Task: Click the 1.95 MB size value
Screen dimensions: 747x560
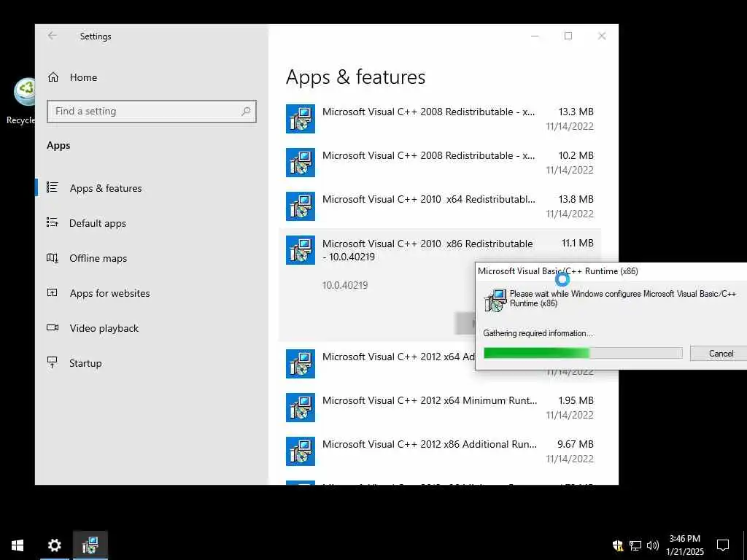Action: [x=576, y=400]
